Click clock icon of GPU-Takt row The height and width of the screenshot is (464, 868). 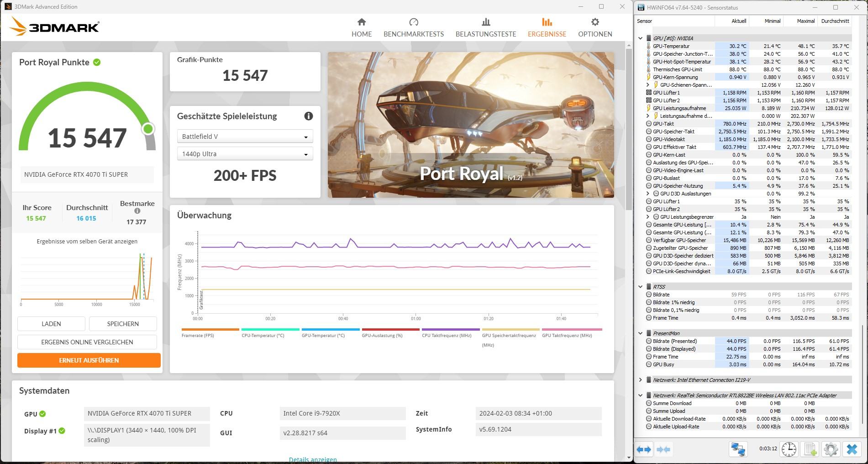click(649, 124)
